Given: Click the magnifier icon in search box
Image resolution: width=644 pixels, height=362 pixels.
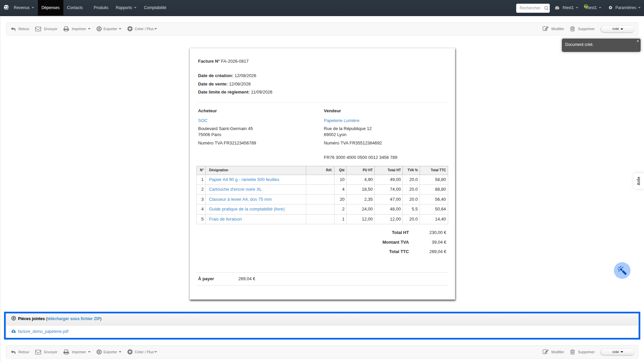Looking at the screenshot, I should [546, 8].
